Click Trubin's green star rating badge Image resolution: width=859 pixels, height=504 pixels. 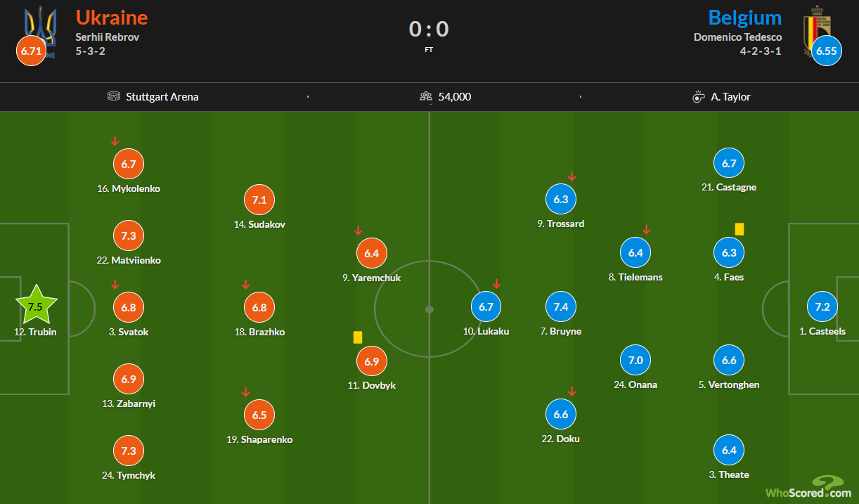click(35, 306)
